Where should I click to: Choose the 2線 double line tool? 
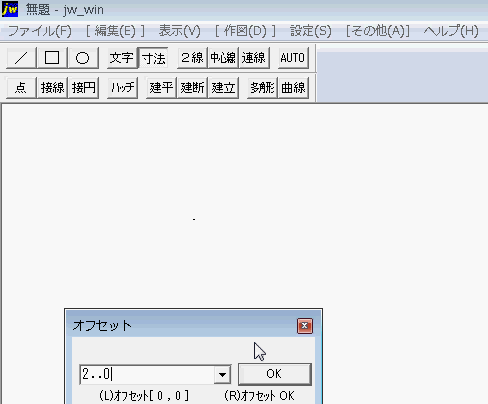click(192, 58)
